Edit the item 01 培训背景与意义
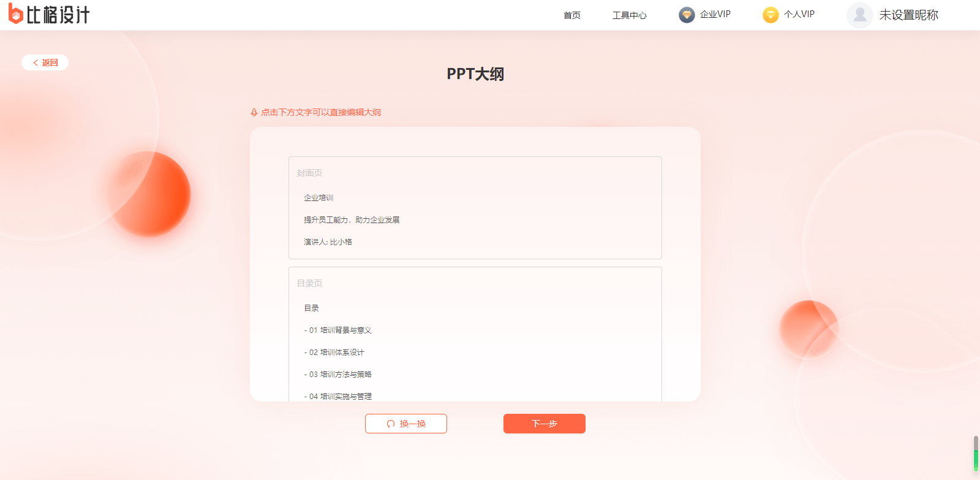 click(x=338, y=330)
